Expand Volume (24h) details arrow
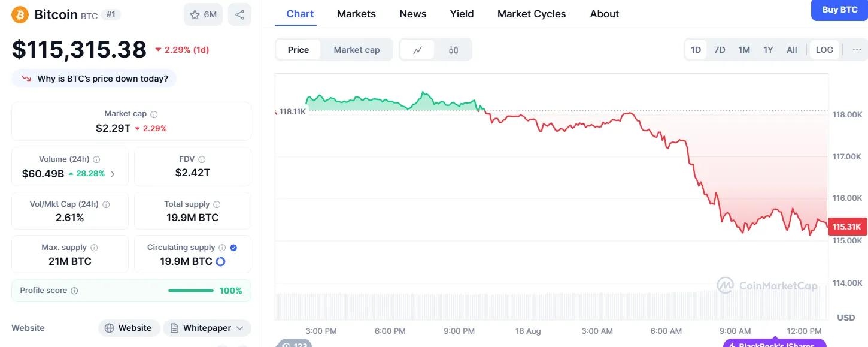The height and width of the screenshot is (347, 868). (113, 174)
